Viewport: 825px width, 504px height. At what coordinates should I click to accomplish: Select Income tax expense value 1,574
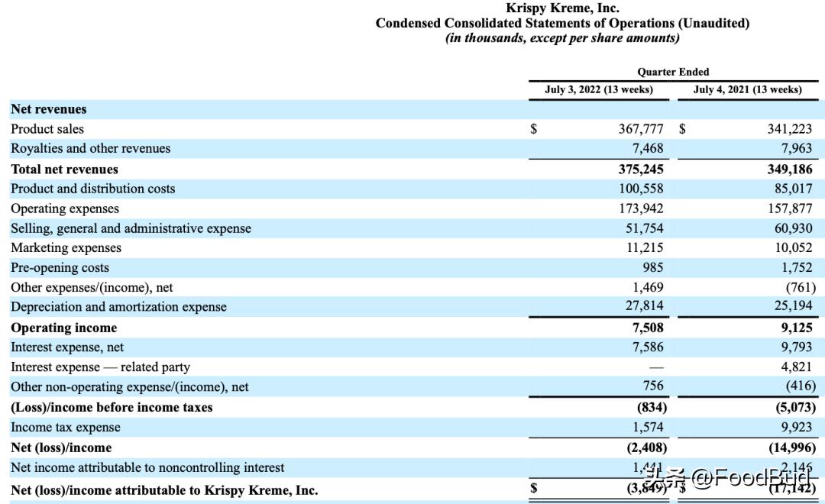click(x=648, y=427)
